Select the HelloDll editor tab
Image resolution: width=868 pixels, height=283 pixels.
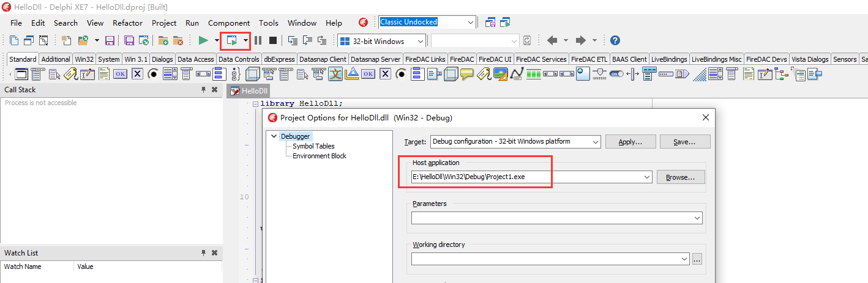click(x=249, y=91)
